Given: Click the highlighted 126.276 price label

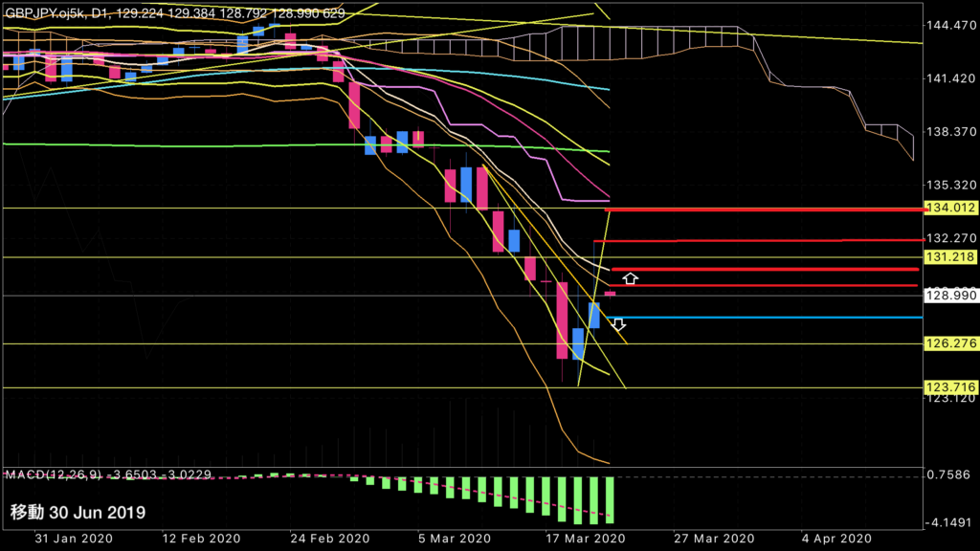Looking at the screenshot, I should 950,343.
